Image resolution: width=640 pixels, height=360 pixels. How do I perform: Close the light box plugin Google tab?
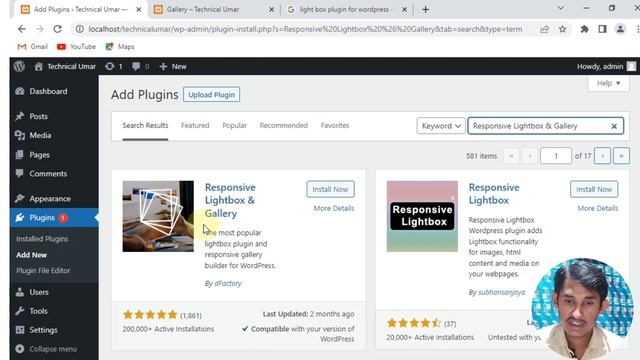pos(404,9)
